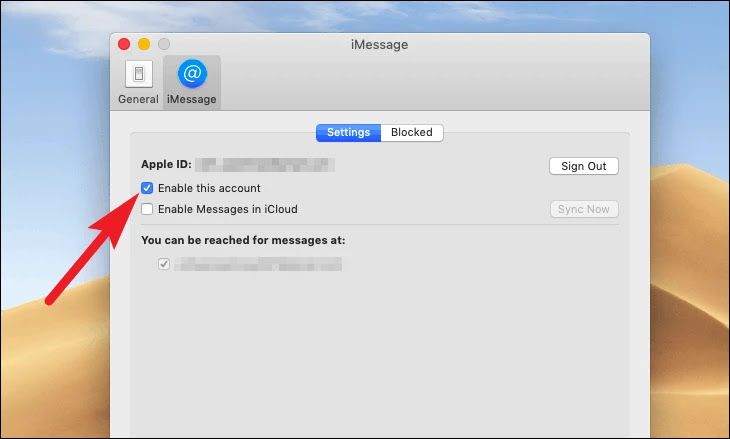Select the iMessage @ preferences icon
This screenshot has width=730, height=439.
tap(192, 82)
